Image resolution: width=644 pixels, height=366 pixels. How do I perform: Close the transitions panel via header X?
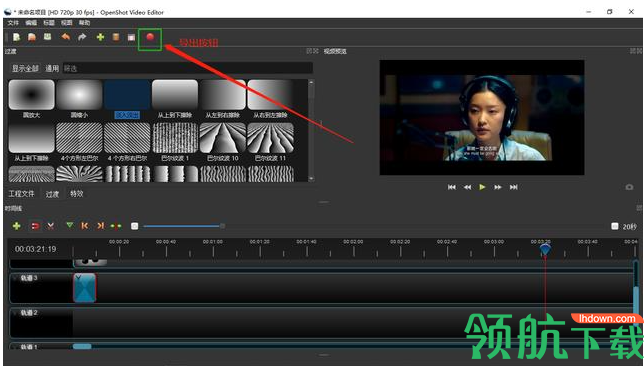pos(316,51)
